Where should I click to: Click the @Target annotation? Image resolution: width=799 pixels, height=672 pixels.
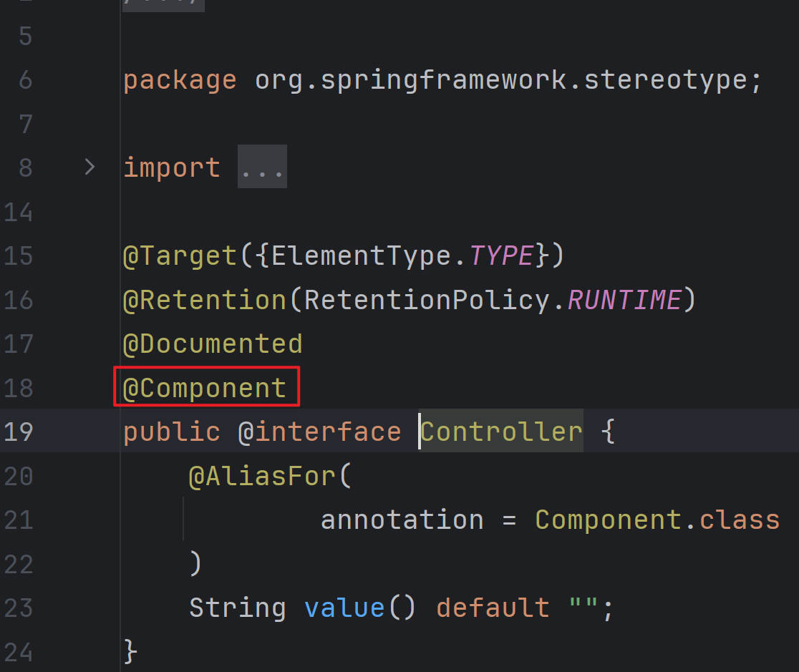pyautogui.click(x=180, y=255)
